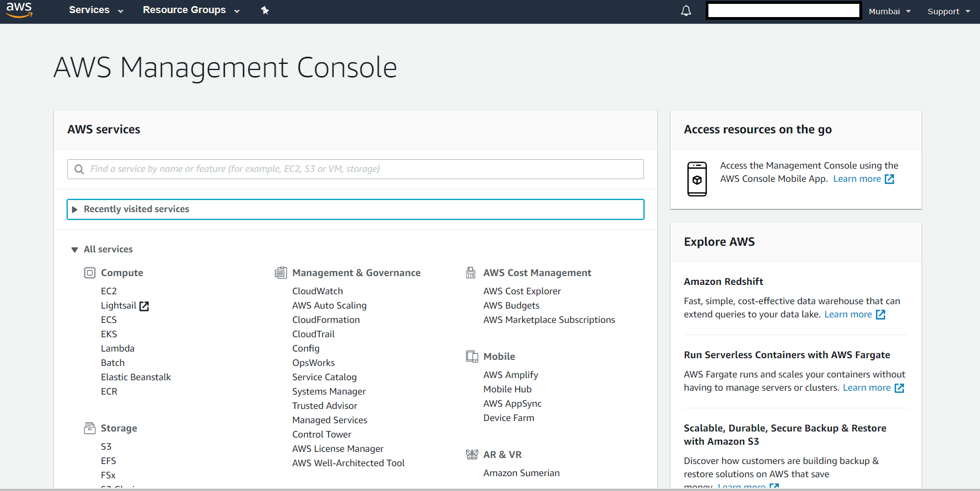The height and width of the screenshot is (491, 980).
Task: Click the Storage category icon
Action: (x=90, y=428)
